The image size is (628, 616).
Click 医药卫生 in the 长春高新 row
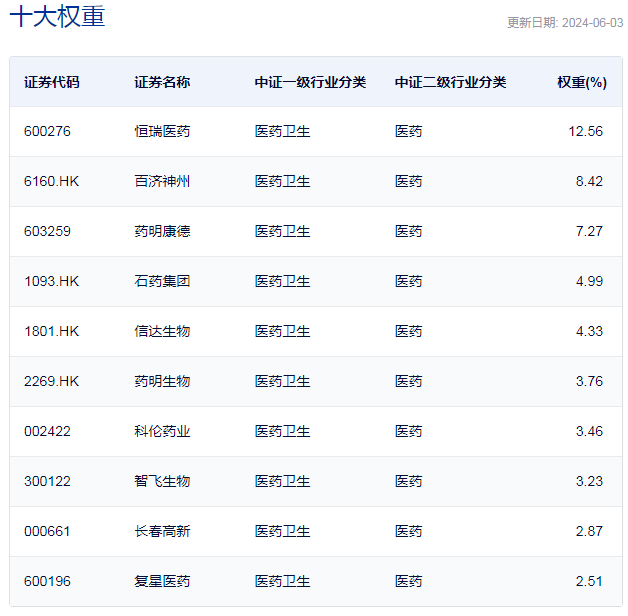pyautogui.click(x=283, y=532)
